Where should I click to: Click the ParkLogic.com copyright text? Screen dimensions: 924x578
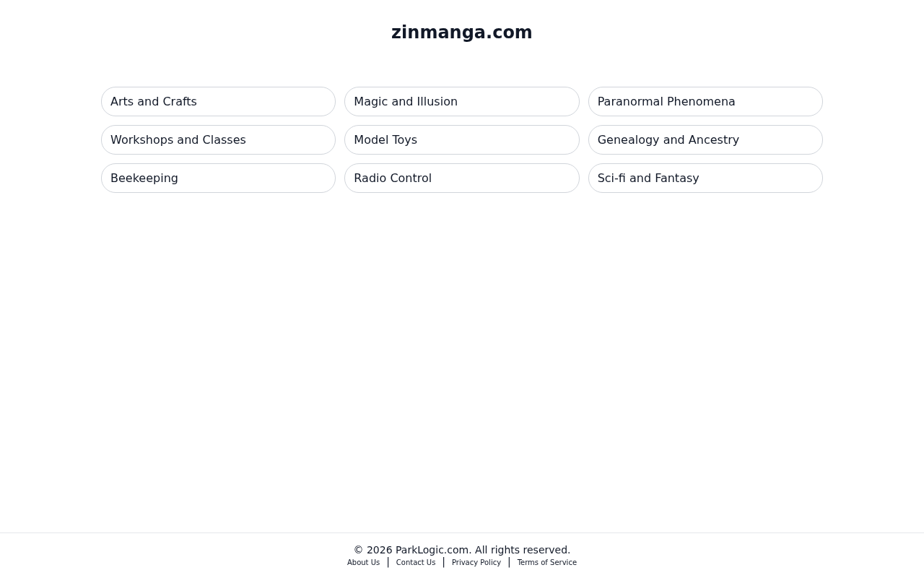pos(462,550)
